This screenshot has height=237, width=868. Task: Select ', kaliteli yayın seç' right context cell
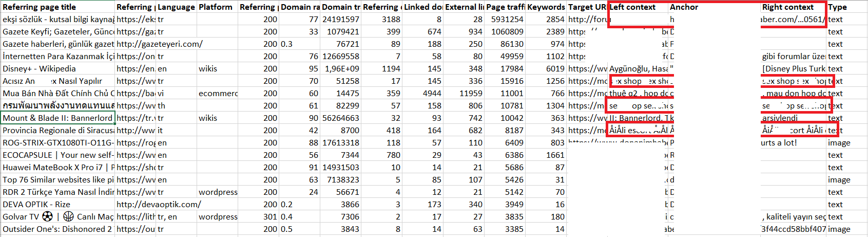coord(794,216)
